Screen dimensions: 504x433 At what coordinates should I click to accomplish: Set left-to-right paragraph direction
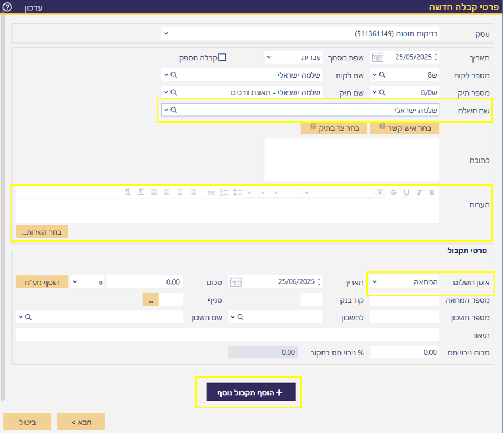pyautogui.click(x=128, y=192)
